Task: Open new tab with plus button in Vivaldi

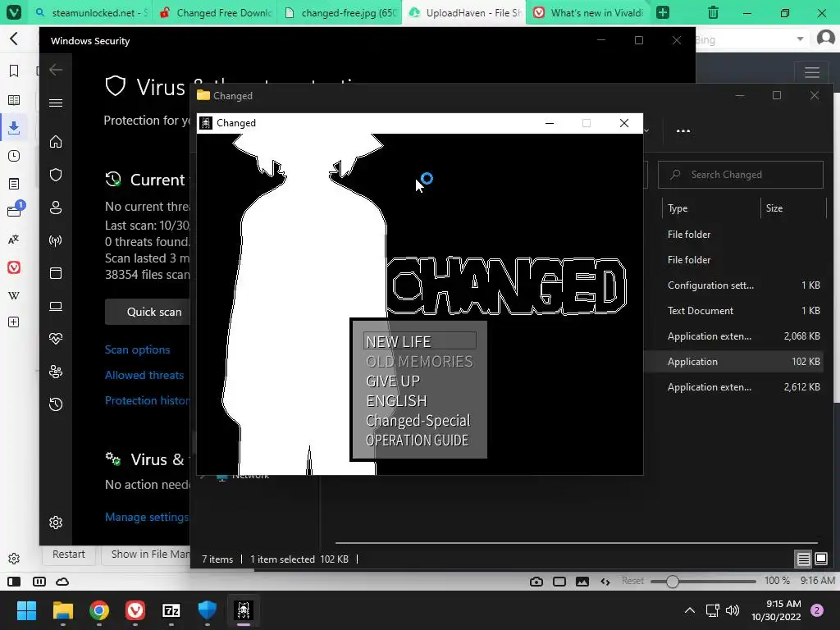Action: click(x=663, y=12)
